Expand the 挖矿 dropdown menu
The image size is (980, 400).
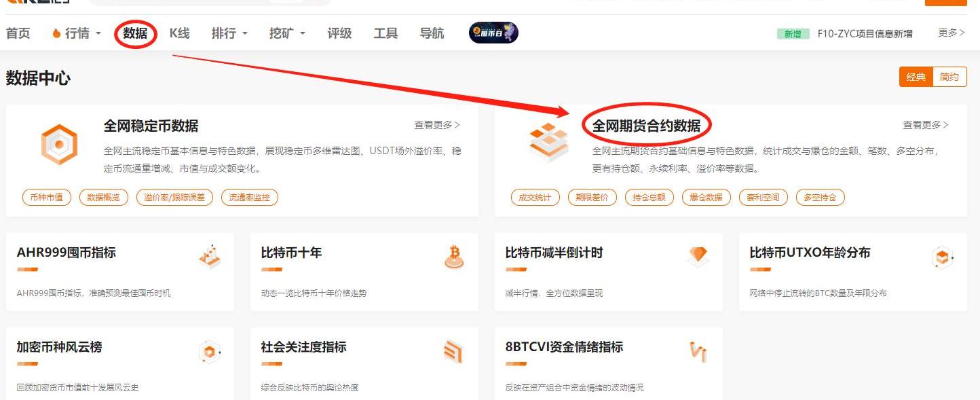287,33
